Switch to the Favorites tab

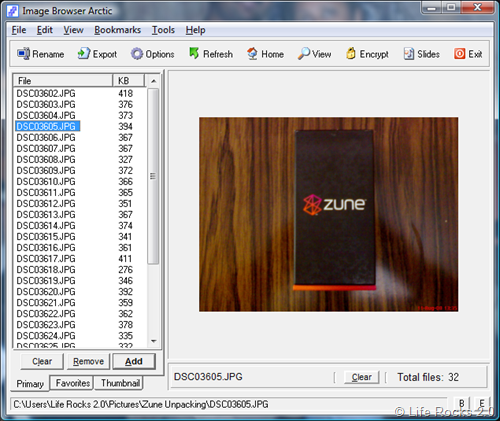(73, 383)
